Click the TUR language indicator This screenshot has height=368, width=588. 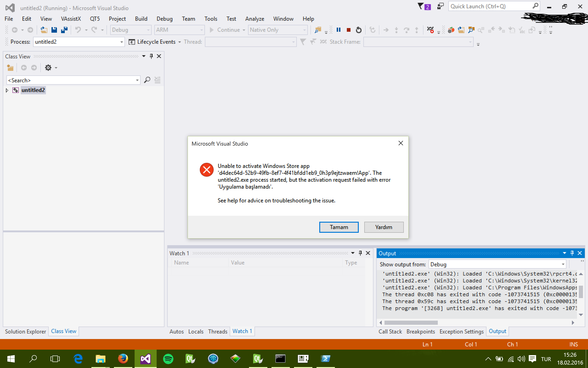click(x=546, y=359)
